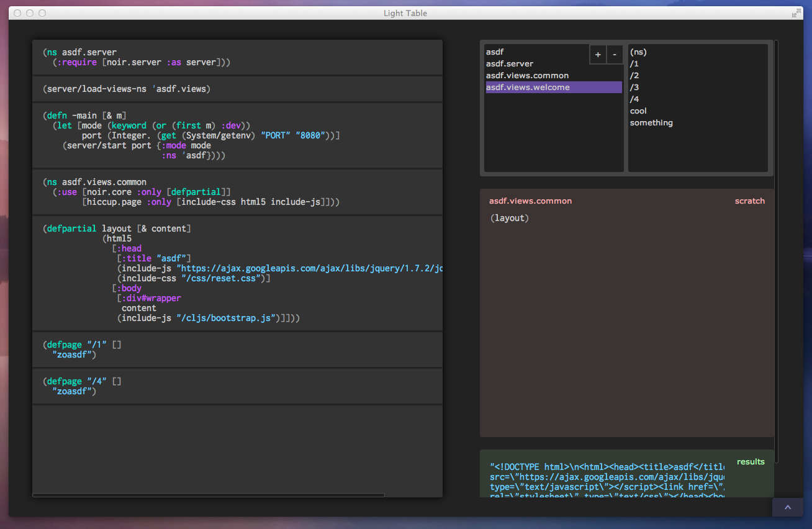This screenshot has width=812, height=529.
Task: Click the server/load-views-ns code line
Action: click(127, 89)
